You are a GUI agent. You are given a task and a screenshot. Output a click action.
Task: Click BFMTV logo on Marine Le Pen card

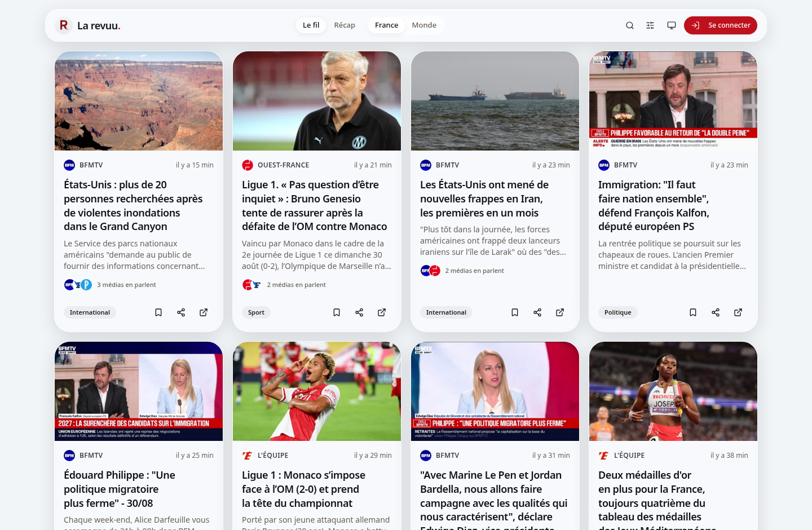coord(426,456)
